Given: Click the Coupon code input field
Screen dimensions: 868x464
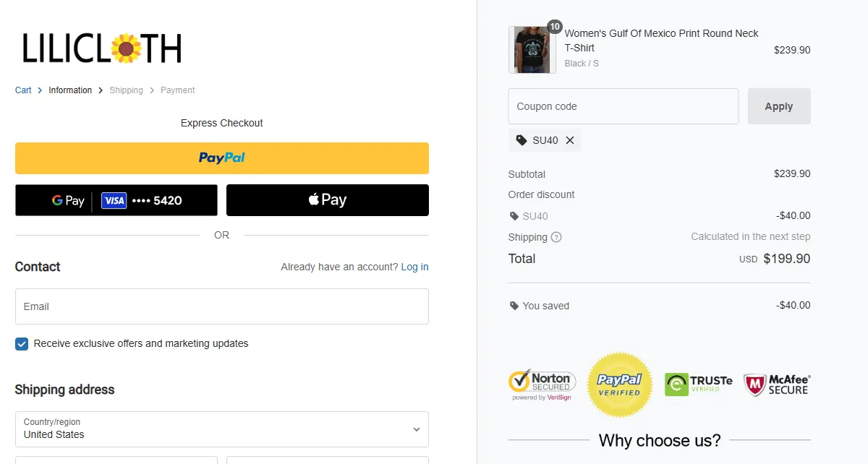Looking at the screenshot, I should 623,106.
